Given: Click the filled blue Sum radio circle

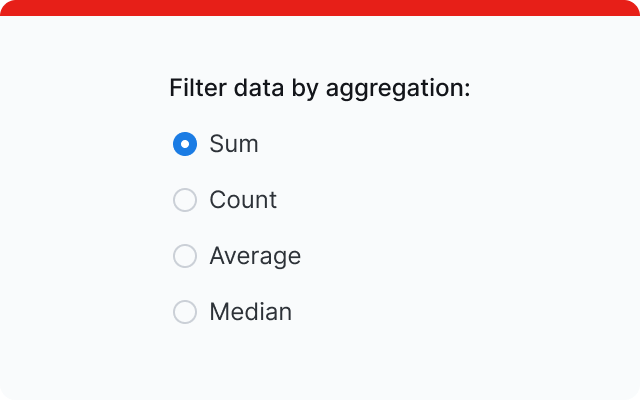Looking at the screenshot, I should coord(185,144).
